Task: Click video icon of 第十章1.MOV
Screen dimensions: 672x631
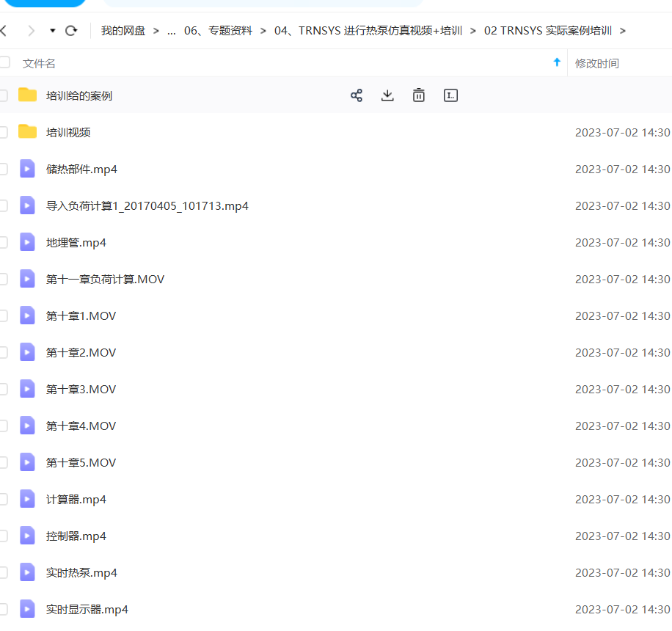Action: (27, 315)
